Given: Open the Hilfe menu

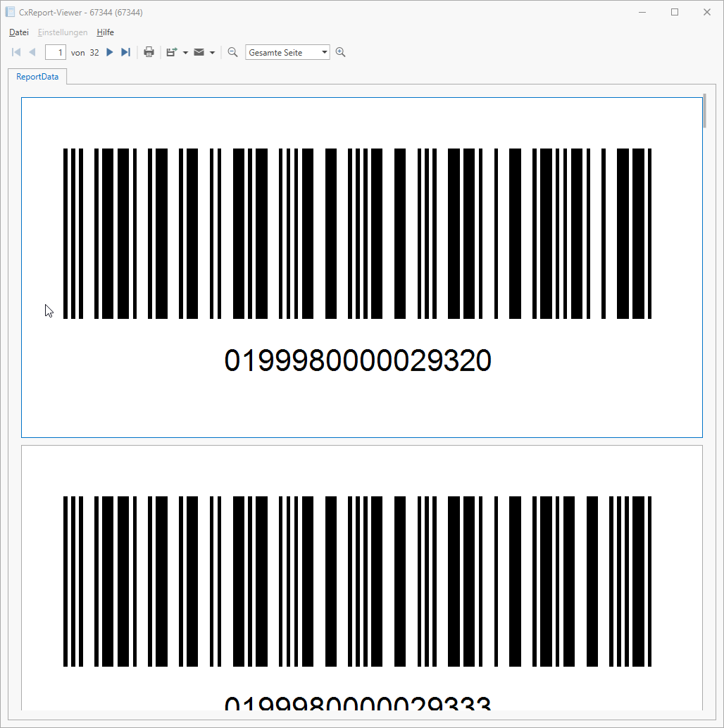Looking at the screenshot, I should 106,32.
